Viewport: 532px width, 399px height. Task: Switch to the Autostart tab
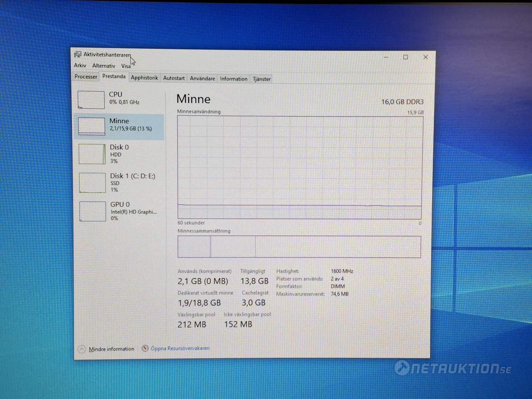point(174,78)
